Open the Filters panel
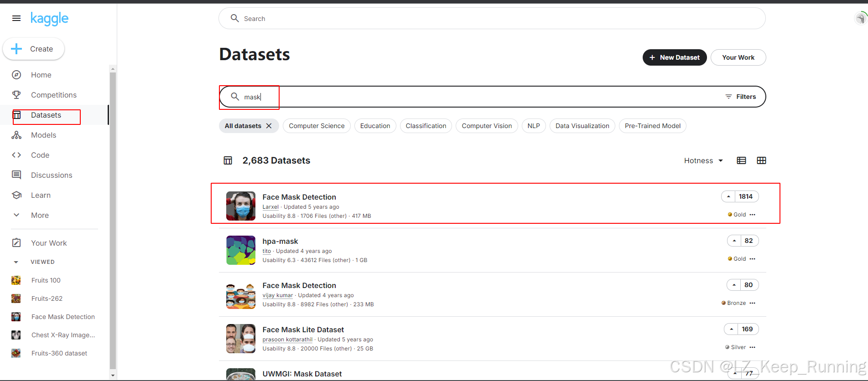868x381 pixels. pos(741,97)
